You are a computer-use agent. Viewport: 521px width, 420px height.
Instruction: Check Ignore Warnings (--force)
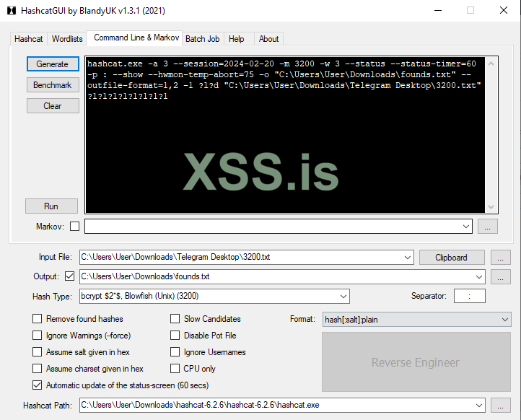pyautogui.click(x=38, y=336)
